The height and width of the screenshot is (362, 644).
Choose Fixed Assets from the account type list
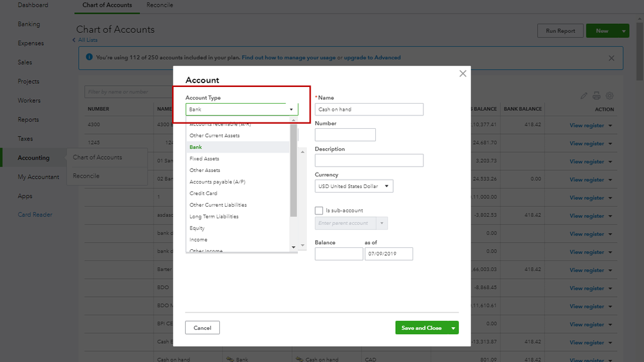point(204,158)
